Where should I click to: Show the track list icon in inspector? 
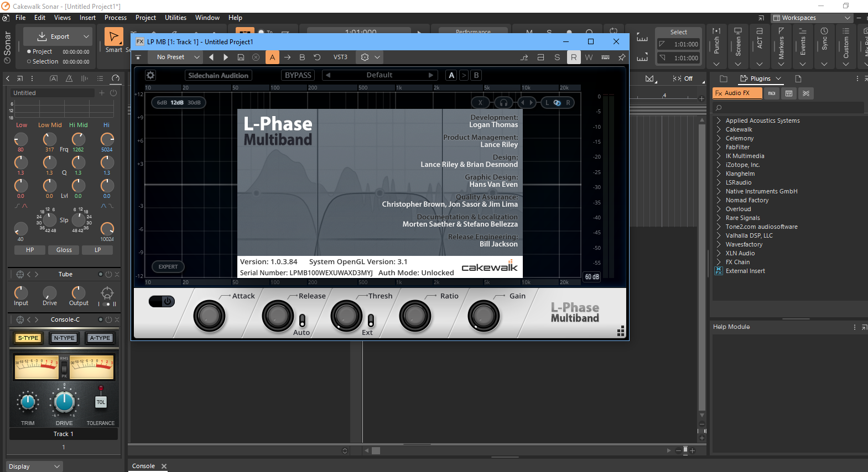pyautogui.click(x=100, y=78)
